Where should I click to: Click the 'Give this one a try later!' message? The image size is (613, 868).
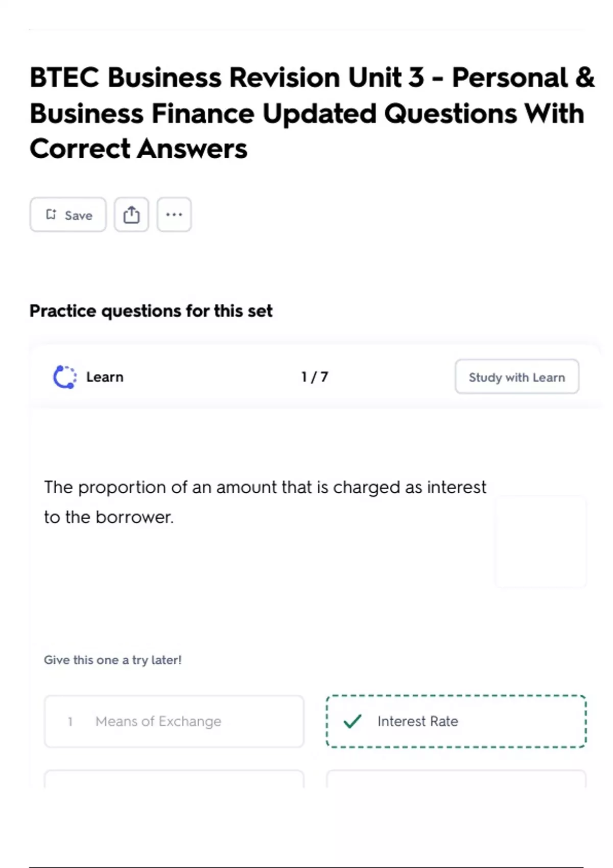point(113,660)
